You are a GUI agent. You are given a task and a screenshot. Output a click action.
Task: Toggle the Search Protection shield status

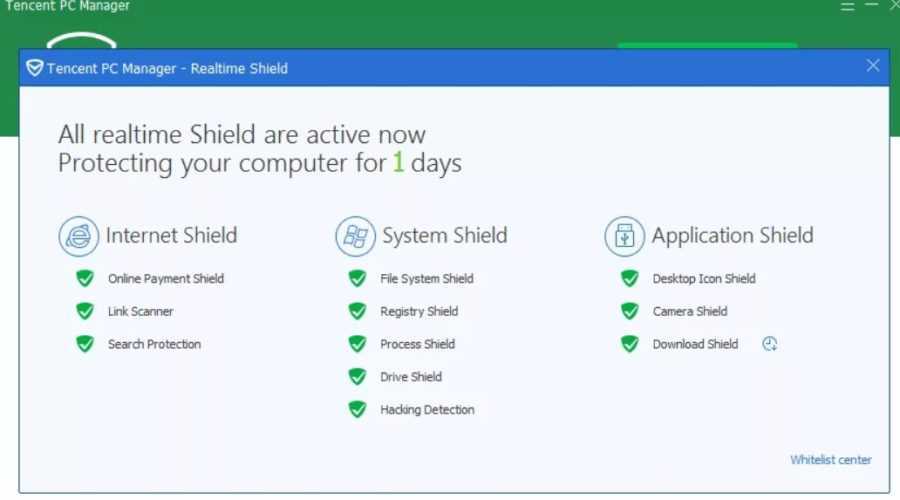pyautogui.click(x=85, y=344)
